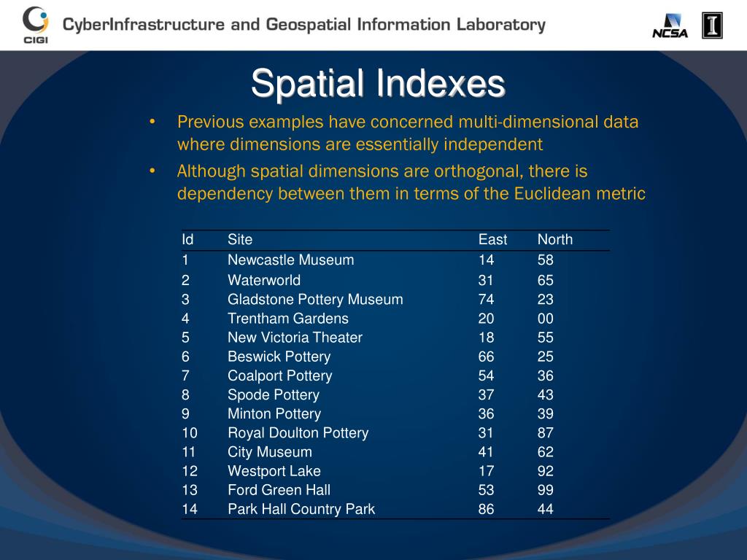Click North value 00 for Trentham Gardens
Screen dimensions: 747x560
[x=546, y=319]
